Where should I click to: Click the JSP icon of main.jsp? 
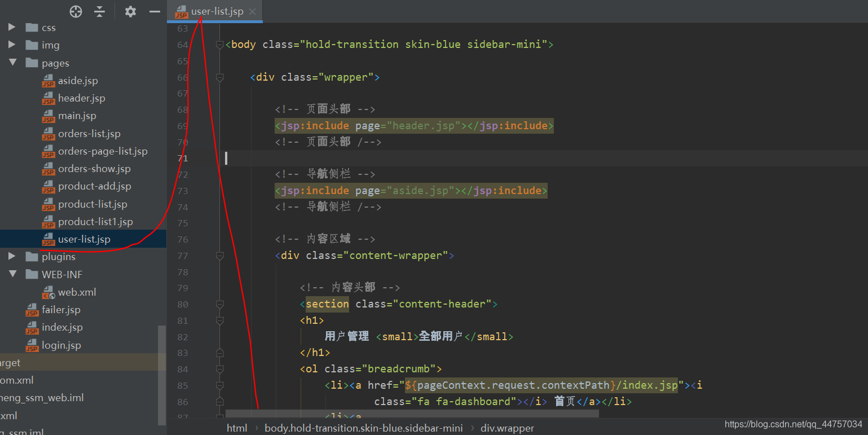(49, 116)
